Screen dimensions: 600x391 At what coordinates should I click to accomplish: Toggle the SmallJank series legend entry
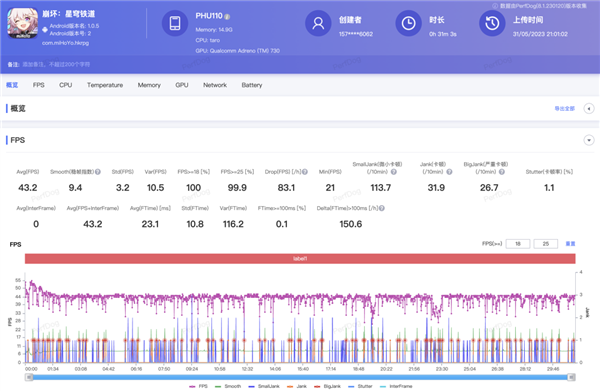tap(264, 386)
